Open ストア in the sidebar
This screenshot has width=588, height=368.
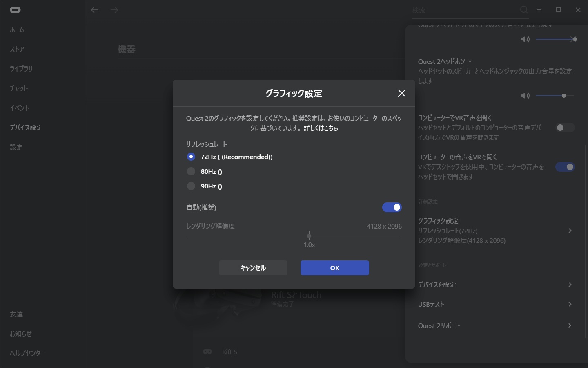[17, 49]
